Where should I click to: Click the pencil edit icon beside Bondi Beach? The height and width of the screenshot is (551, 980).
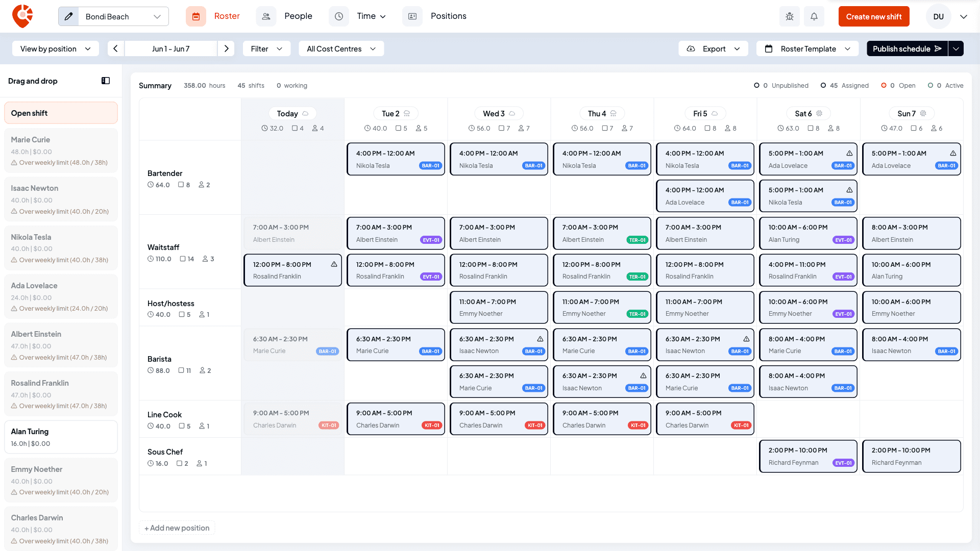coord(68,16)
